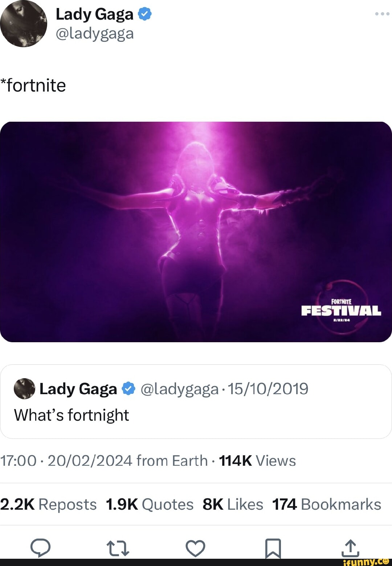This screenshot has width=392, height=566.
Task: Tap the quoted tweet's small avatar
Action: (x=24, y=389)
